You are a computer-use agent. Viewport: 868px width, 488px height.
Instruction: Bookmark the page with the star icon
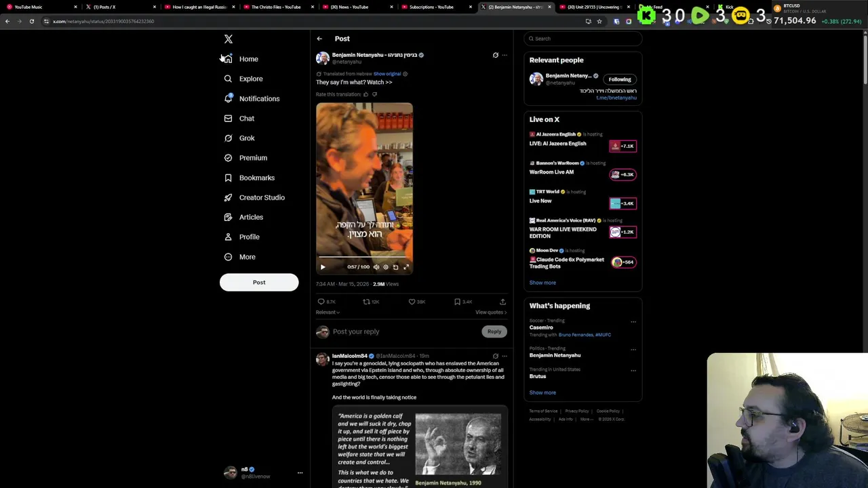coord(599,21)
